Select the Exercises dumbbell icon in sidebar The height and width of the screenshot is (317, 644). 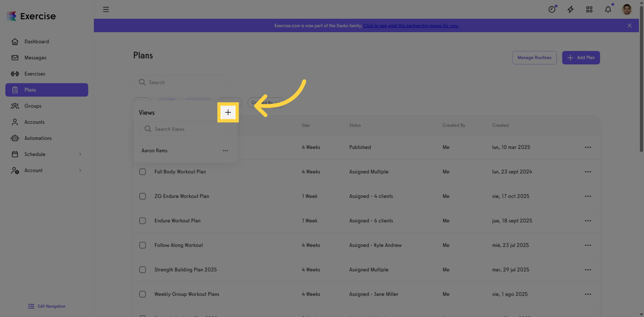15,74
